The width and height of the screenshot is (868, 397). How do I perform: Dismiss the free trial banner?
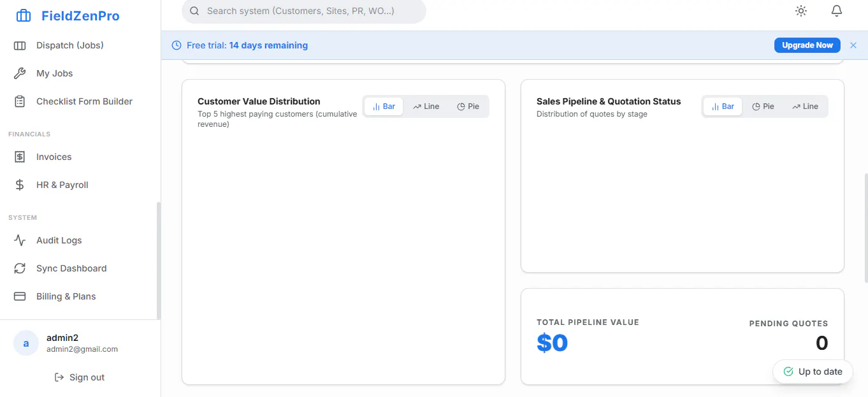(x=853, y=45)
